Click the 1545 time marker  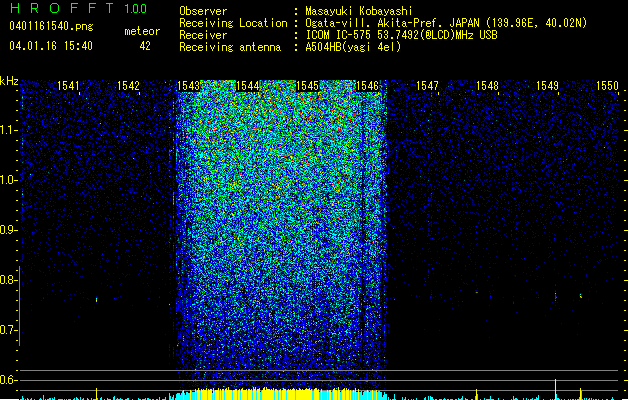pyautogui.click(x=307, y=85)
